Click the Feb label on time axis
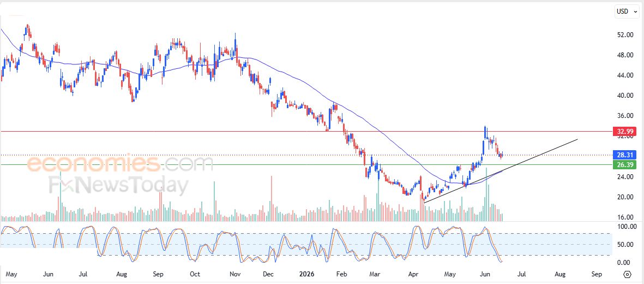644x284 pixels. [341, 274]
